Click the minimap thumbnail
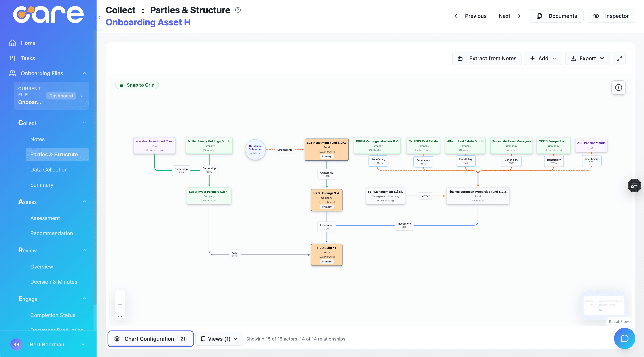This screenshot has height=357, width=644. (x=603, y=305)
